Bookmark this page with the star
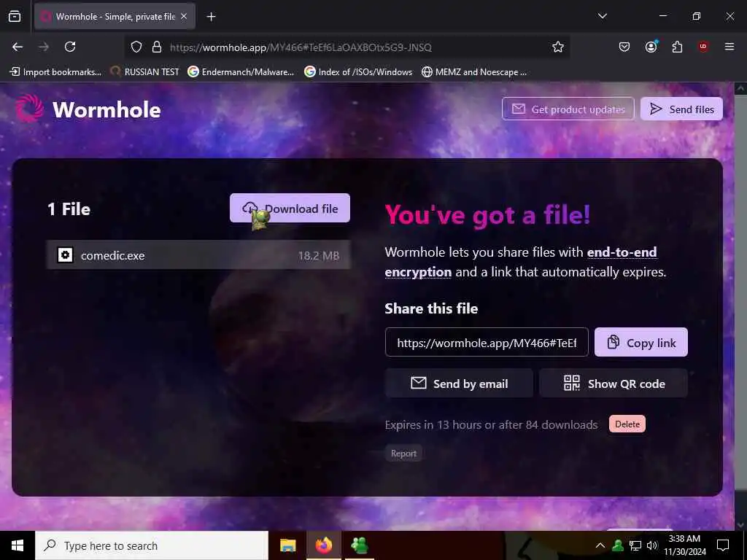The image size is (747, 560). (558, 47)
